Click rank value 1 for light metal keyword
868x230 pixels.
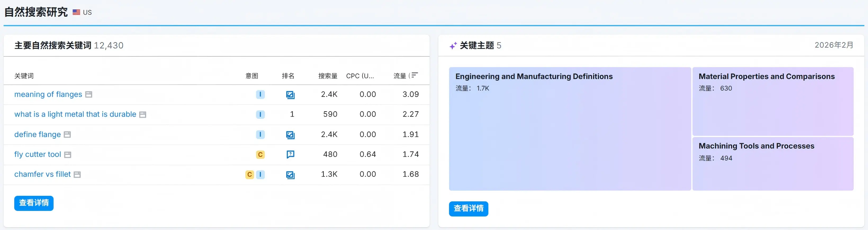292,114
